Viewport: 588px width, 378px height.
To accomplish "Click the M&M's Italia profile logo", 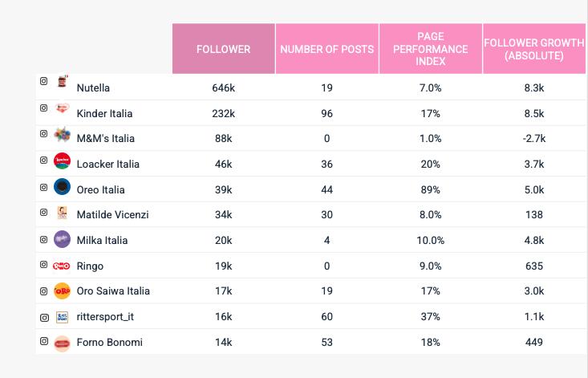I will [62, 136].
